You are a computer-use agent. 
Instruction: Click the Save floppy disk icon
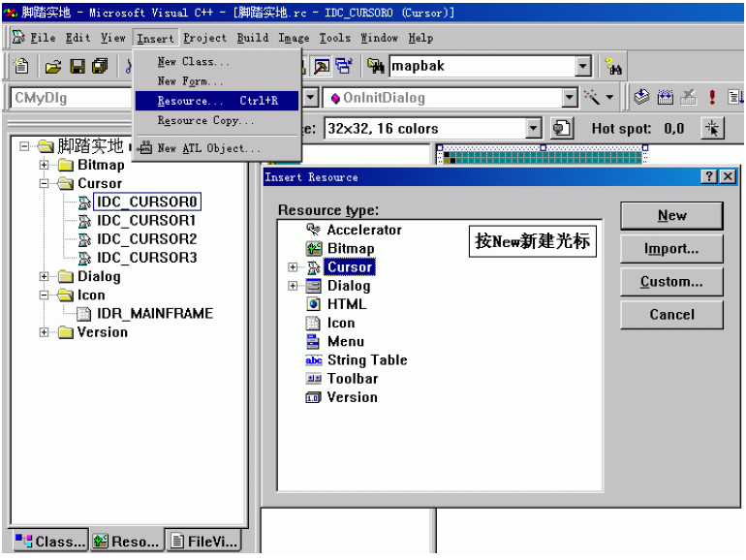(x=78, y=66)
